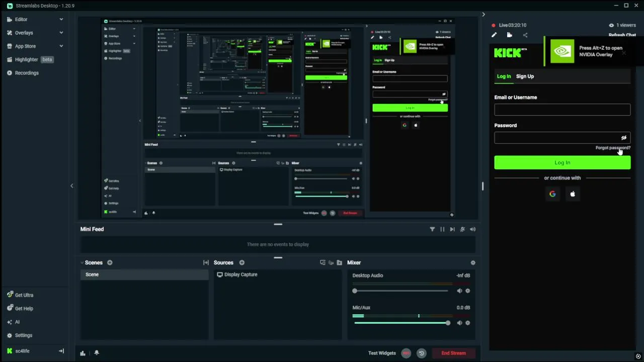Image resolution: width=644 pixels, height=362 pixels.
Task: Toggle the replay buffer button
Action: (x=422, y=353)
